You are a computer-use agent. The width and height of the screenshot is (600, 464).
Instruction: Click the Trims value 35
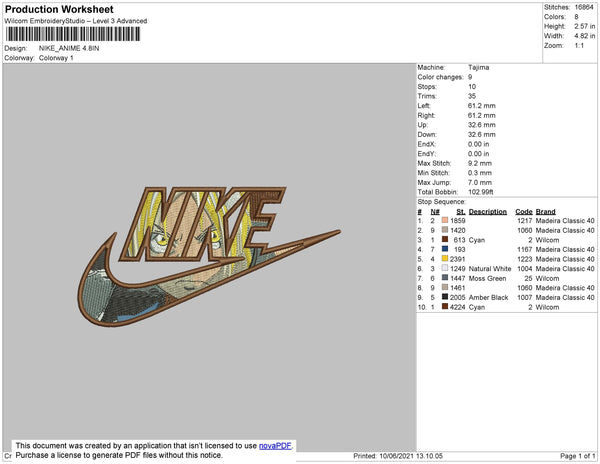point(472,96)
